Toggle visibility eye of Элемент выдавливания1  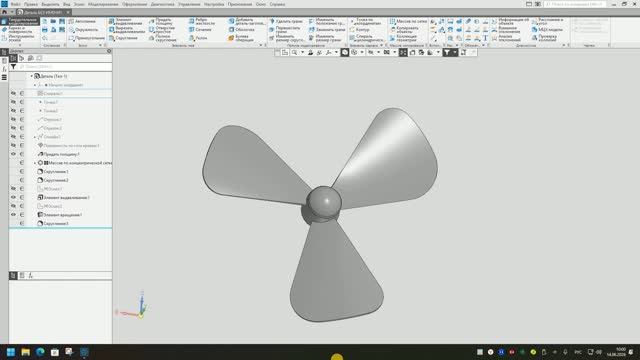point(13,197)
